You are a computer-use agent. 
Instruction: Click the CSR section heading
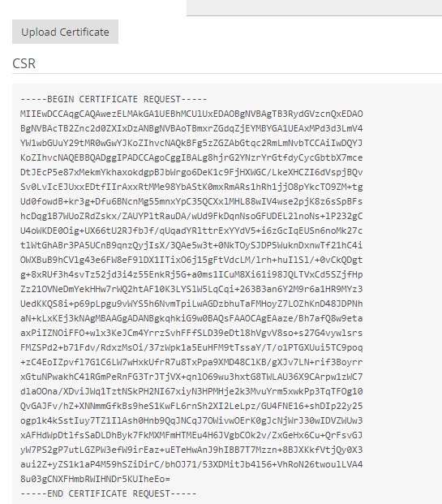[24, 63]
